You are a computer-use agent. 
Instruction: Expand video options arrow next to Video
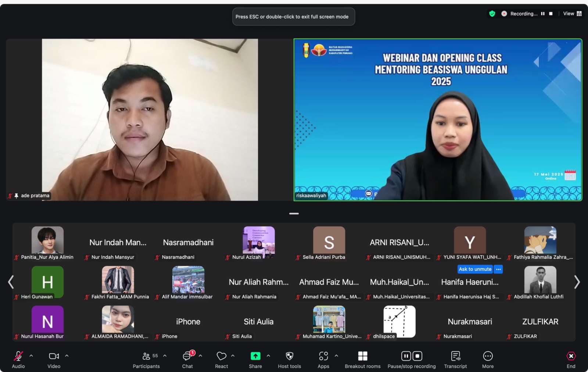point(67,356)
